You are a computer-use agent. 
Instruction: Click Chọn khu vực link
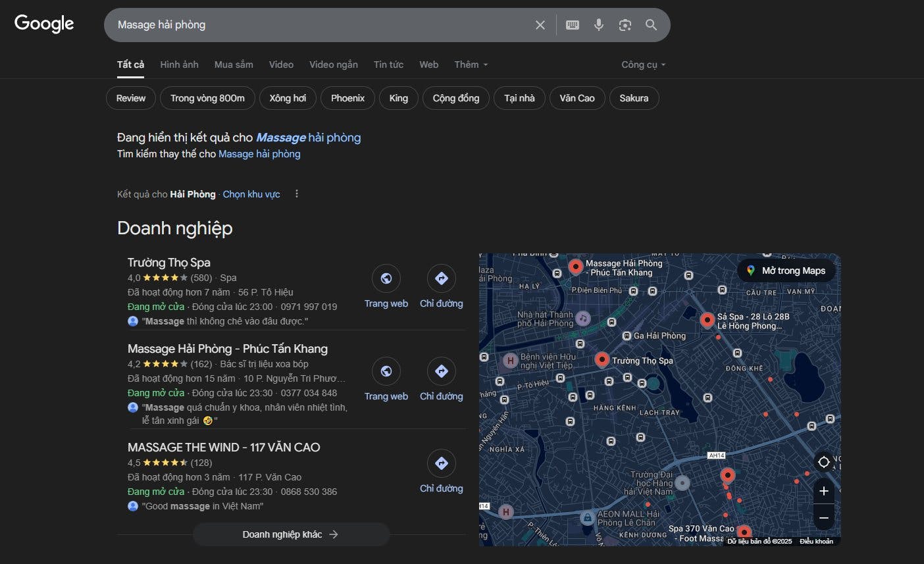point(251,194)
